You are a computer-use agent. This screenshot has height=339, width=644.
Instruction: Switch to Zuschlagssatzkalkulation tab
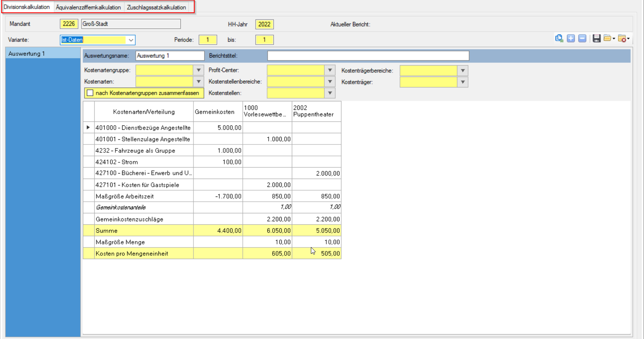(x=156, y=7)
